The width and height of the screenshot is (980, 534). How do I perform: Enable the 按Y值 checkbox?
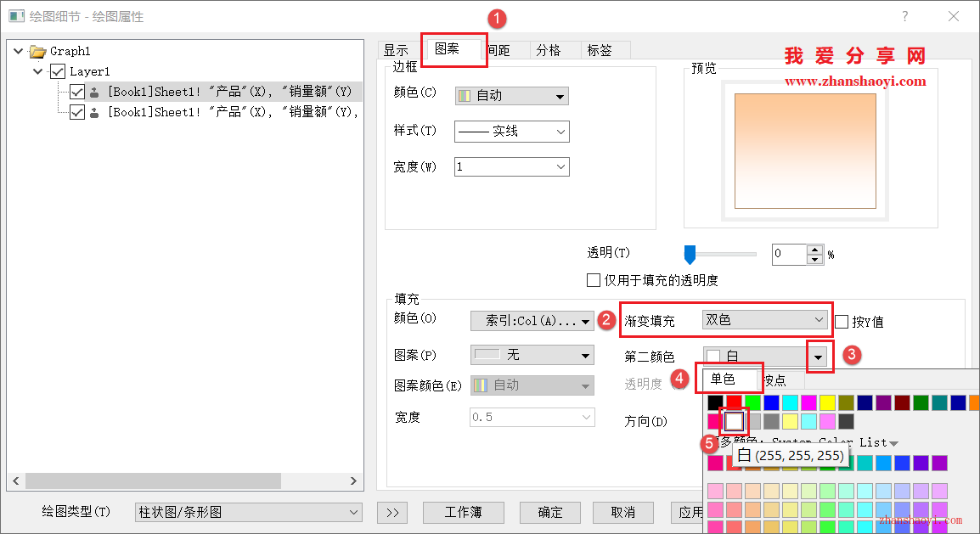[x=842, y=322]
